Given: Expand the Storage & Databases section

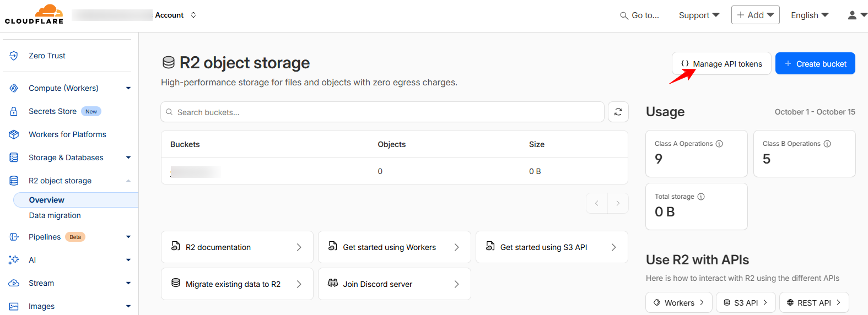Looking at the screenshot, I should (128, 157).
